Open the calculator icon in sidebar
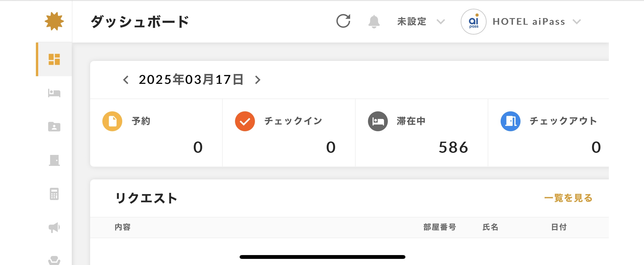This screenshot has height=265, width=644. coord(54,194)
